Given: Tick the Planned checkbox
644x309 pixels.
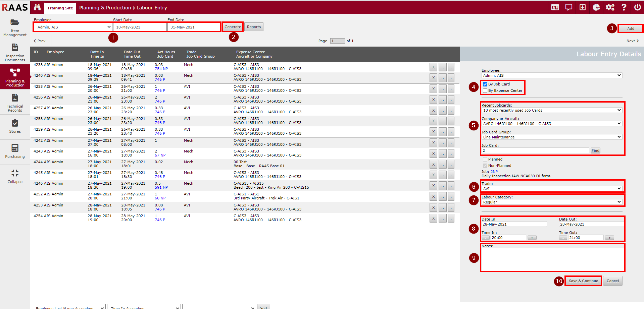Looking at the screenshot, I should click(485, 160).
